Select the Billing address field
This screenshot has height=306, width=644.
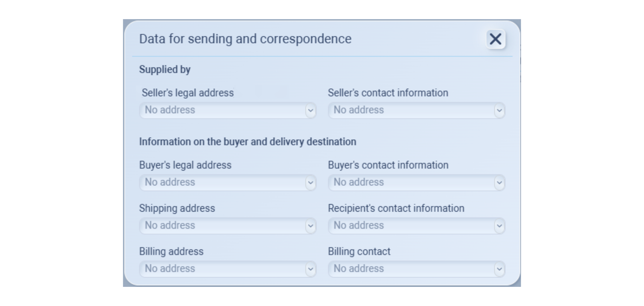click(x=222, y=269)
